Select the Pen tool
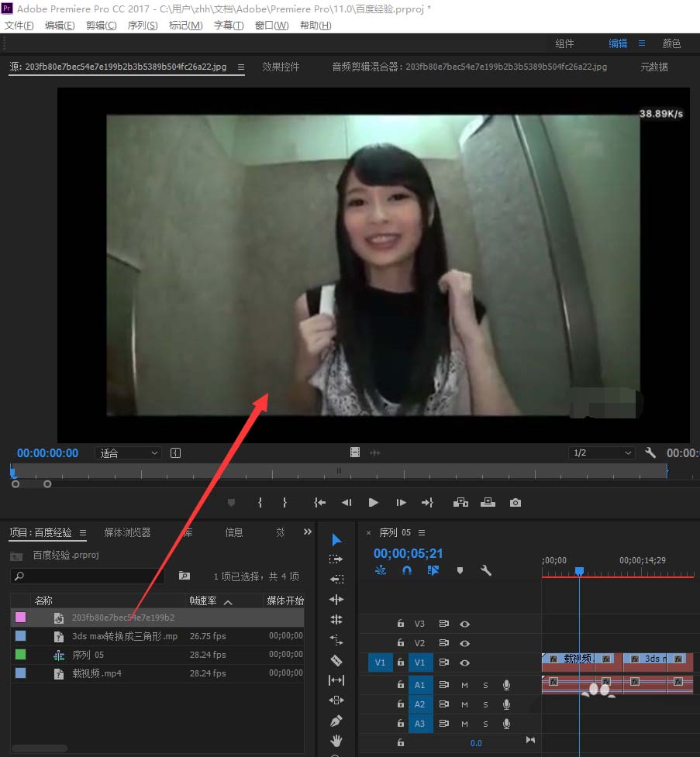The width and height of the screenshot is (700, 757). 336,721
